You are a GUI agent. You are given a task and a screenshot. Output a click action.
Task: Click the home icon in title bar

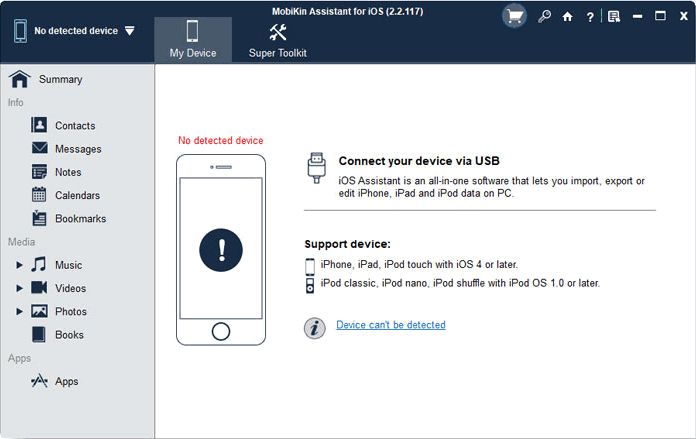pos(567,17)
